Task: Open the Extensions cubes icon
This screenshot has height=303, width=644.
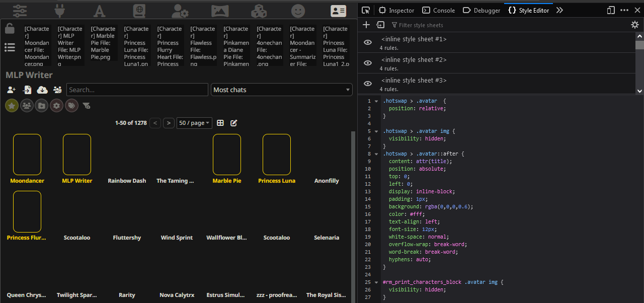Action: tap(259, 11)
